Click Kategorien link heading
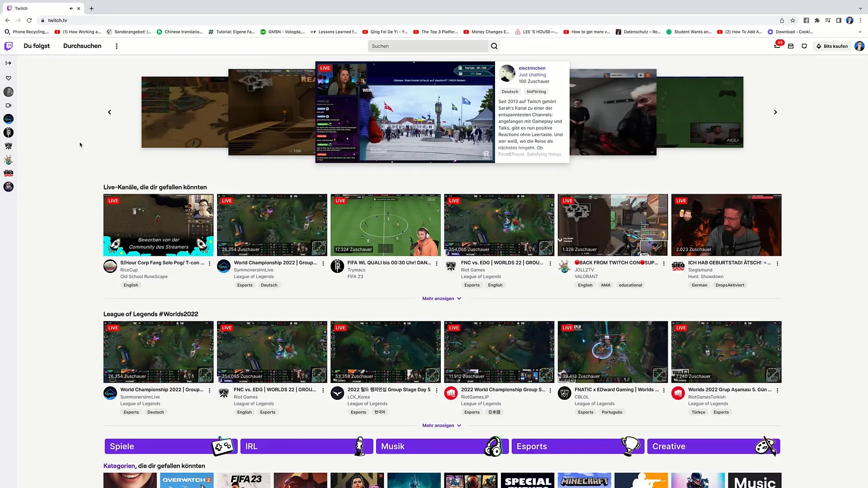Image resolution: width=868 pixels, height=488 pixels. (119, 466)
